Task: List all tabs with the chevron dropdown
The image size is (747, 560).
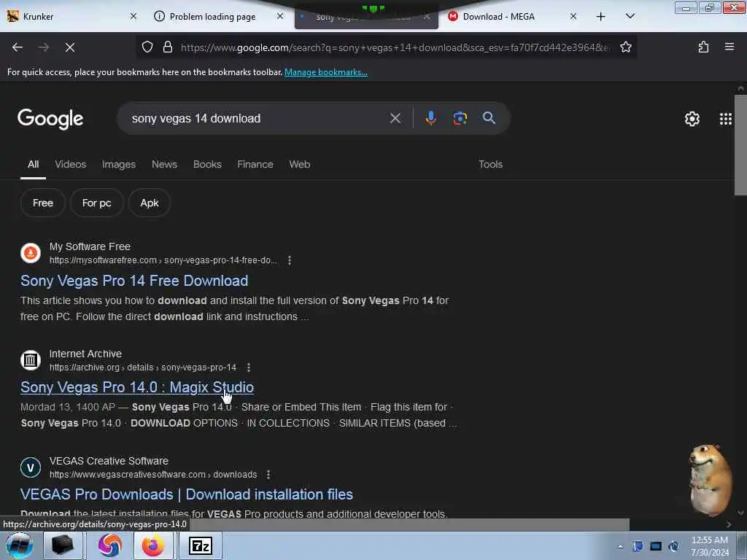Action: [630, 16]
